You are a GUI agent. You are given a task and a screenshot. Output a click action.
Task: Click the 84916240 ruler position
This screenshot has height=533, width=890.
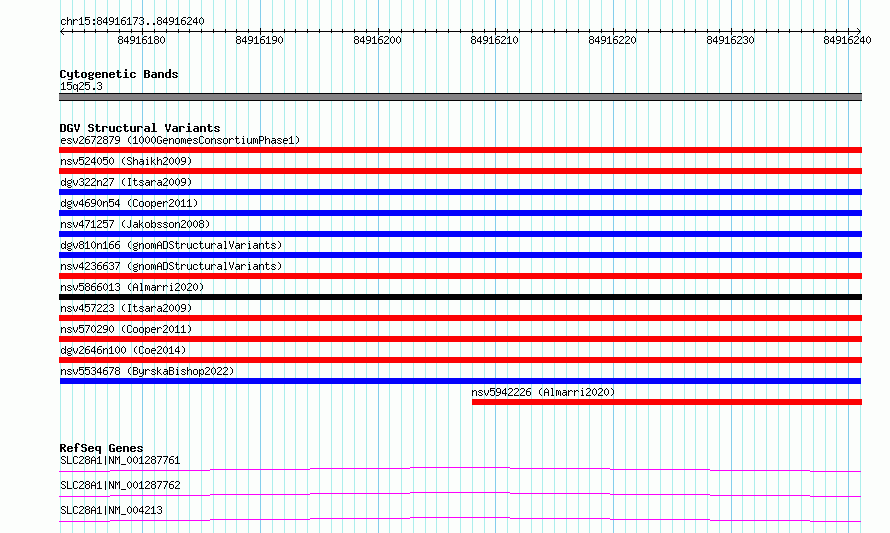tap(847, 40)
